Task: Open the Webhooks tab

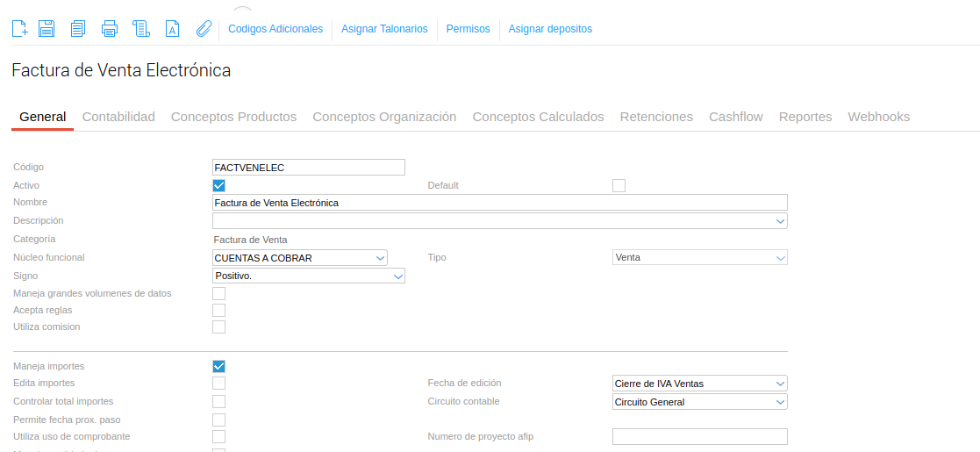Action: tap(879, 116)
